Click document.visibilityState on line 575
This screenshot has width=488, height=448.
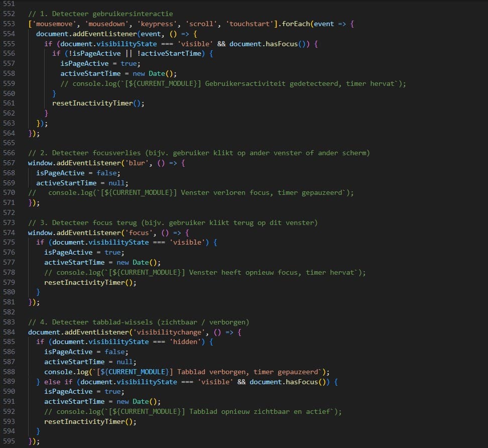tap(100, 242)
